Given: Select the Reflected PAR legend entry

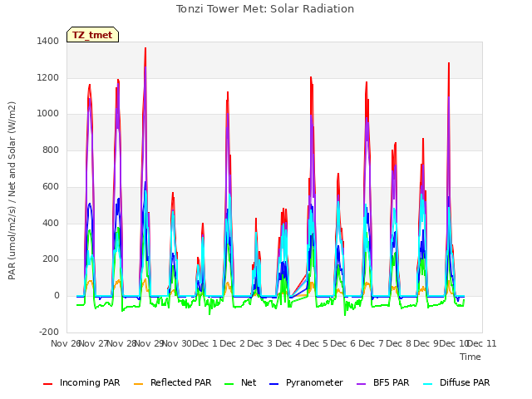Looking at the screenshot, I should point(172,382).
